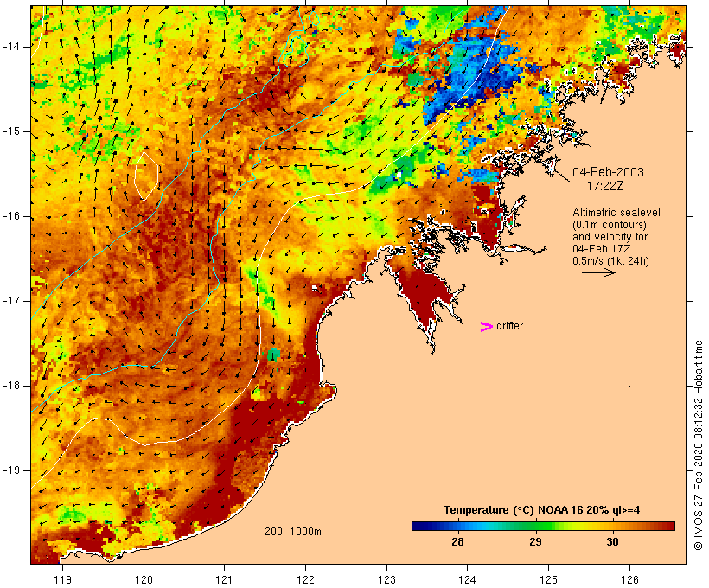Click the colorbar tick label '30'
709x588 pixels.
(612, 541)
